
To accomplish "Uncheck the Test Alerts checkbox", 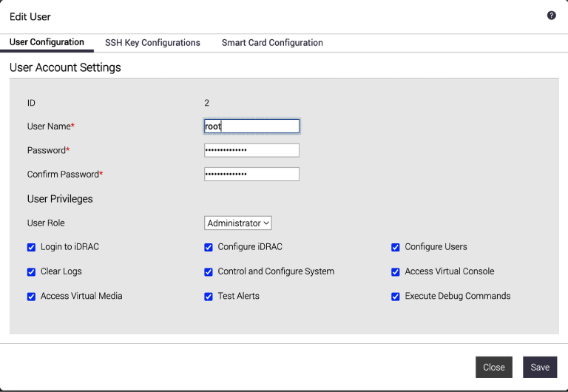I will tap(209, 297).
